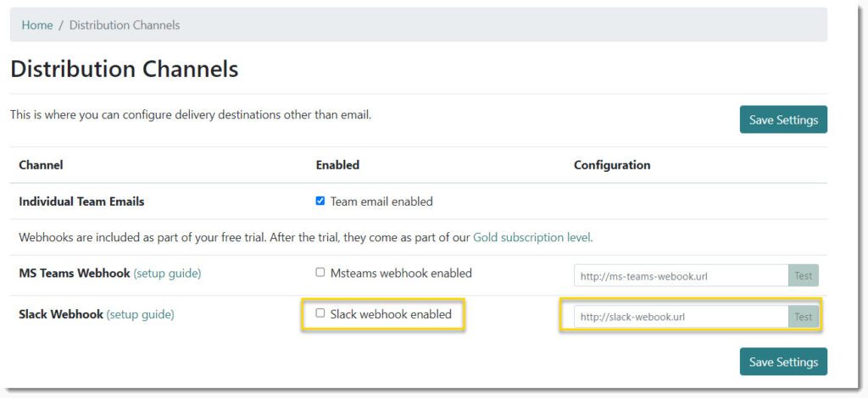The height and width of the screenshot is (398, 868).
Task: Test the Slack webhook URL
Action: 804,317
